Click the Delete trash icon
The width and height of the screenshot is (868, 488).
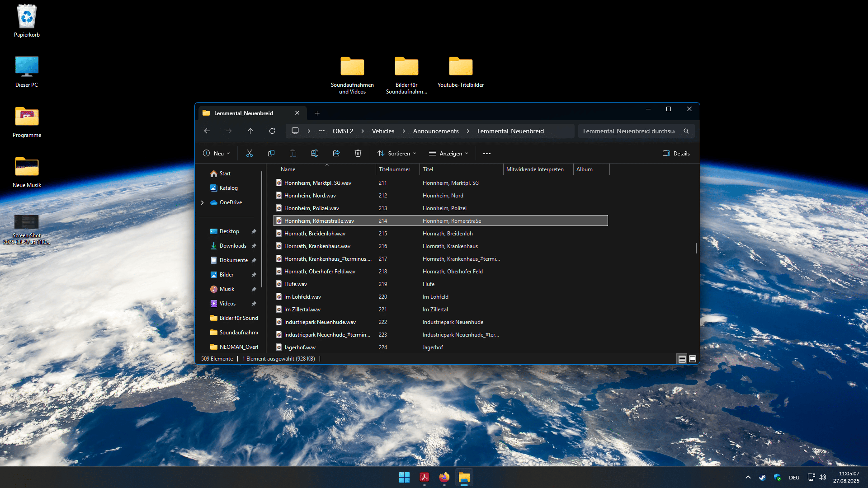358,153
